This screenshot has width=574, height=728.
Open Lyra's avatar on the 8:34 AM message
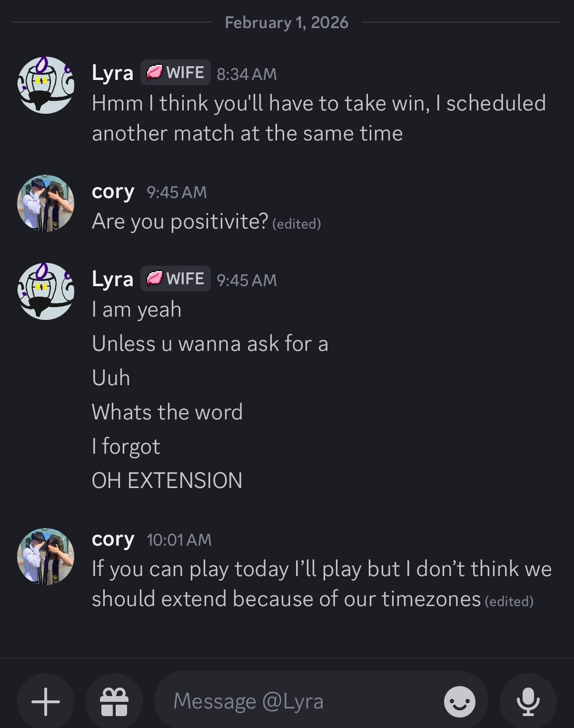click(x=46, y=85)
